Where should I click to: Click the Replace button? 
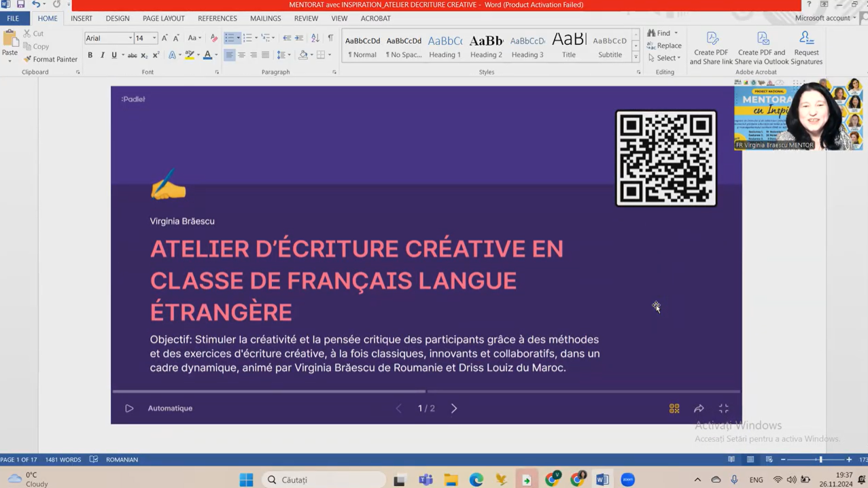(x=664, y=46)
